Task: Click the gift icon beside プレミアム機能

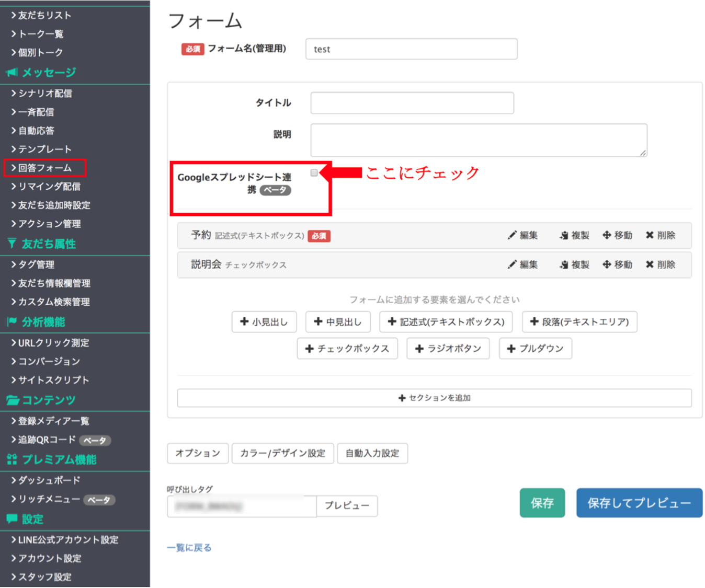Action: point(12,459)
